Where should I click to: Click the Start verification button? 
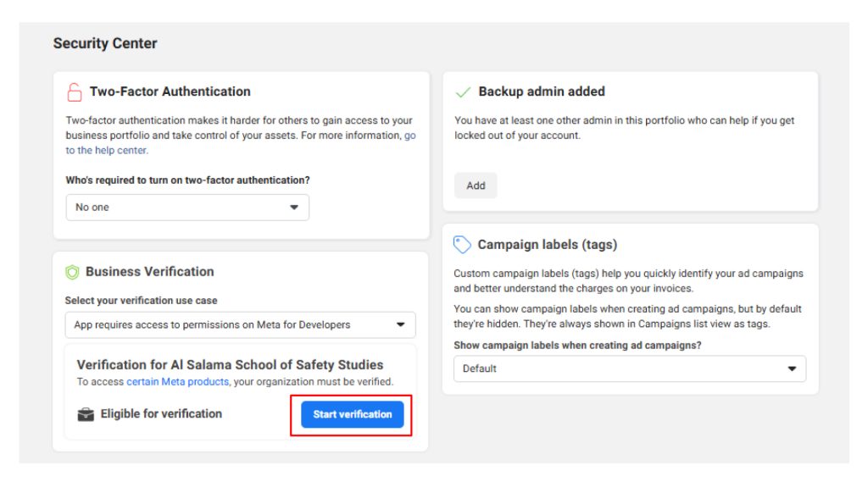click(352, 414)
